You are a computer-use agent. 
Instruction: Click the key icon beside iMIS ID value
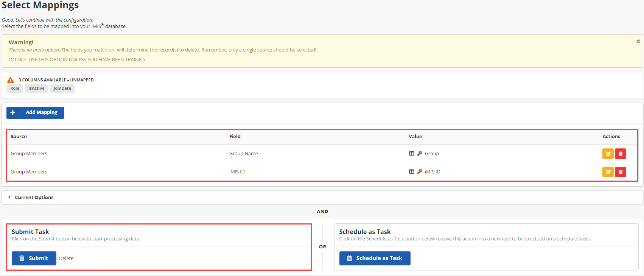(420, 172)
